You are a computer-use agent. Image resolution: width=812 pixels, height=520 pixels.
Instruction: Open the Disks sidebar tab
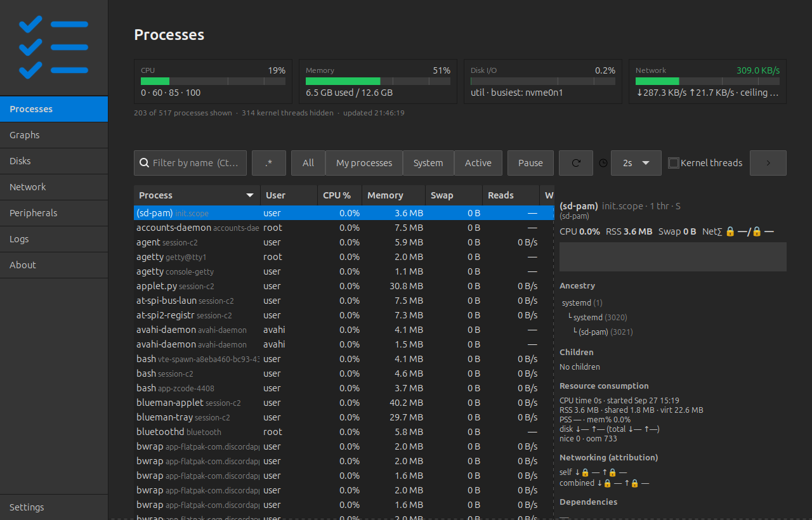point(54,161)
